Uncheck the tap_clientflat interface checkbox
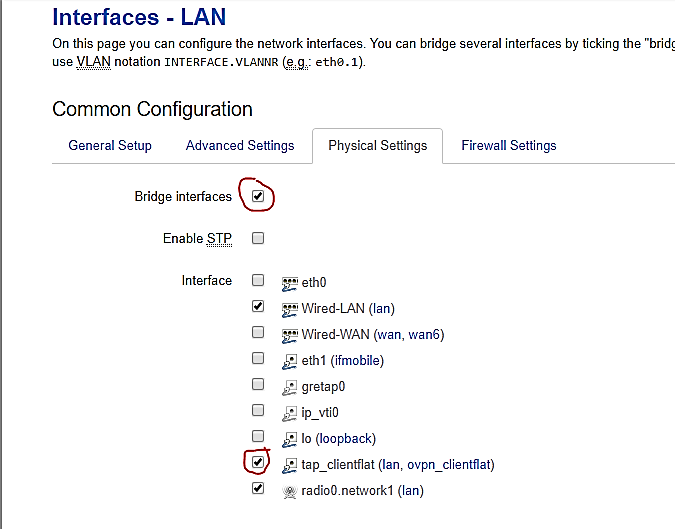Viewport: 675px width, 529px height. tap(258, 463)
